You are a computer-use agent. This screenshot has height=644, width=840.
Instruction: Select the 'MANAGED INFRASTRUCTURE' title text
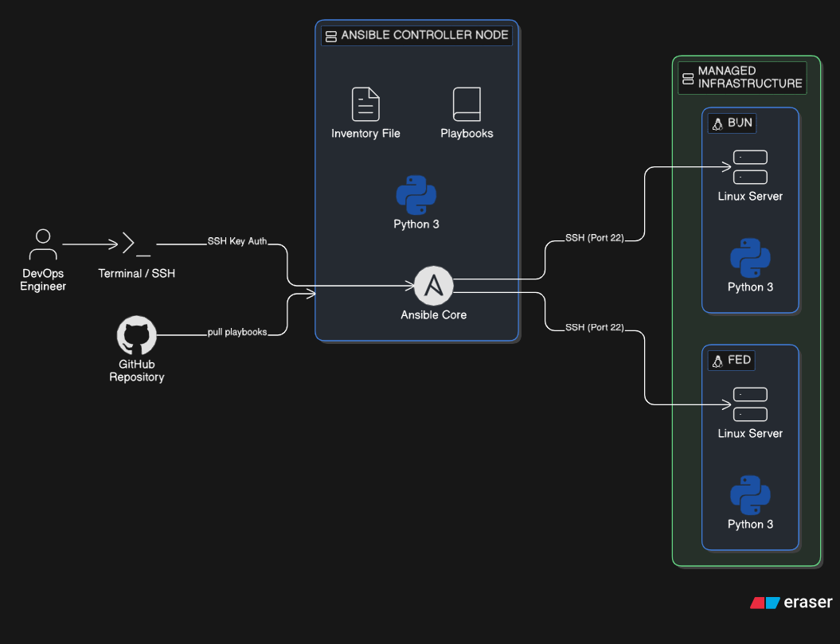pyautogui.click(x=749, y=77)
